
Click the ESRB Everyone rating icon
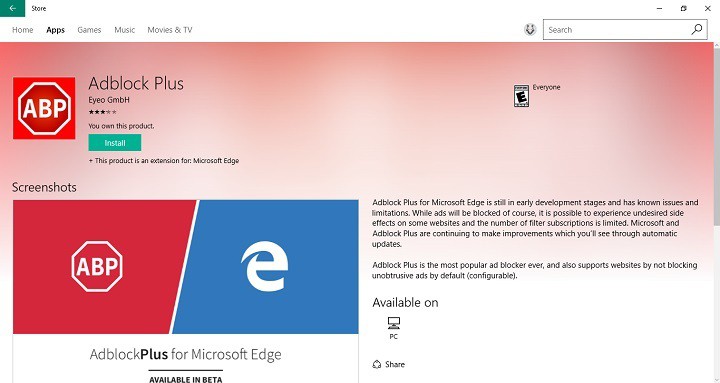point(521,96)
